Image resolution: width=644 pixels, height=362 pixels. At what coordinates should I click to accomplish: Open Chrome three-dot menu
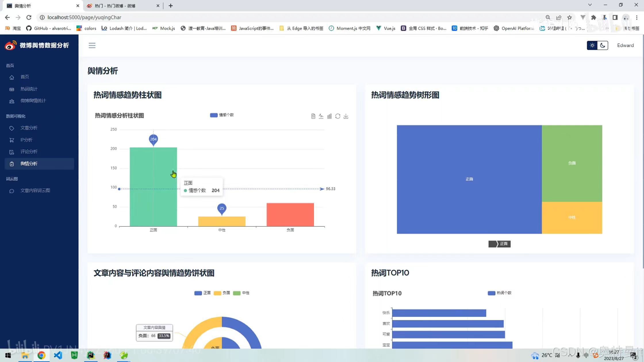point(637,18)
